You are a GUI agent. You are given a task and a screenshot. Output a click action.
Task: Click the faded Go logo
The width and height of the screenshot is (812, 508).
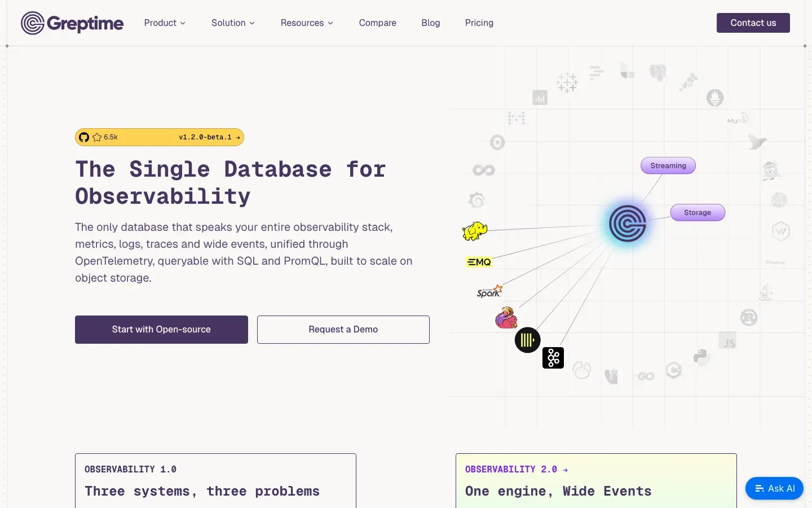(x=643, y=376)
